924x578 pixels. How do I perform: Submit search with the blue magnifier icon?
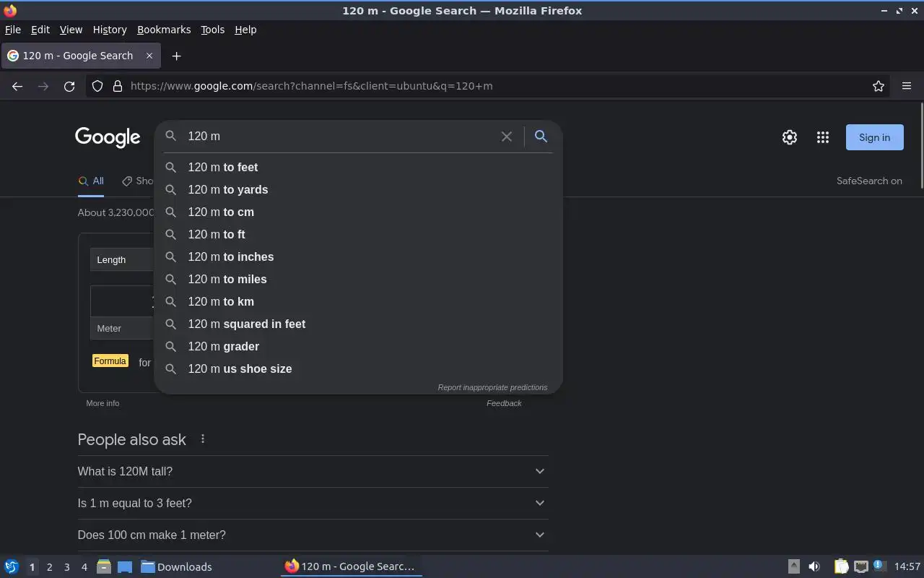pyautogui.click(x=541, y=136)
